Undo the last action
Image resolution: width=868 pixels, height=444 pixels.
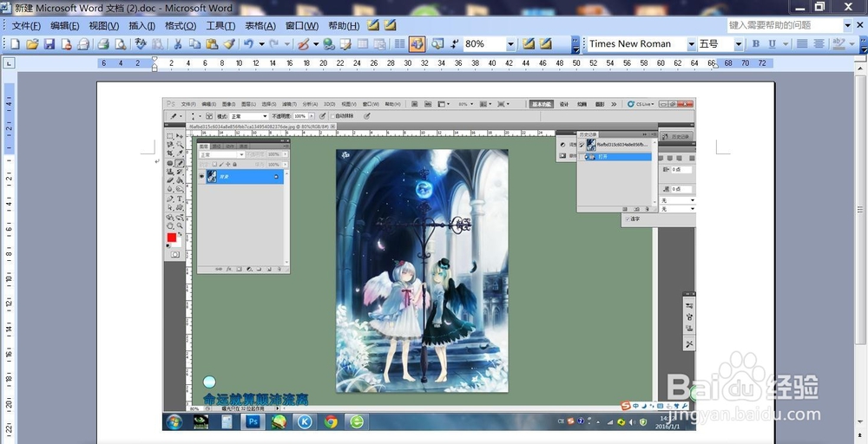[248, 44]
